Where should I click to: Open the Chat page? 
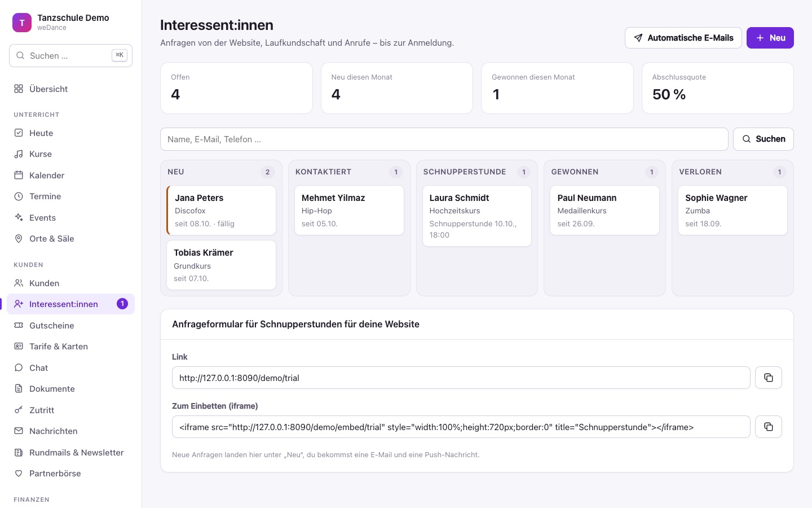click(x=70, y=367)
